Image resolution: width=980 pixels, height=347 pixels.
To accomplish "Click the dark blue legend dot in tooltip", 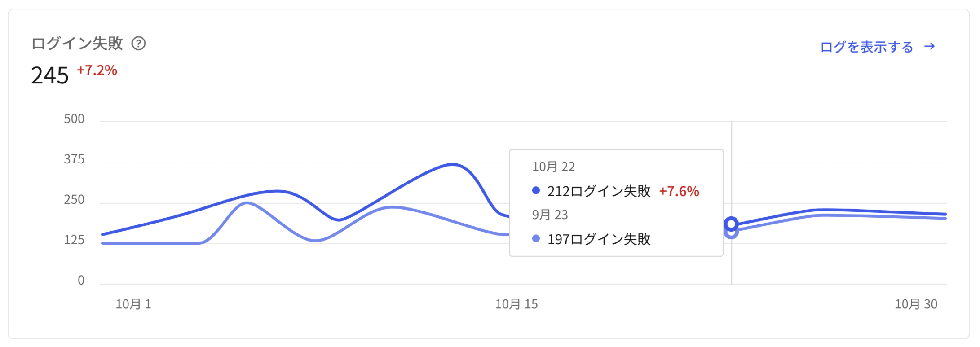I will (x=536, y=190).
